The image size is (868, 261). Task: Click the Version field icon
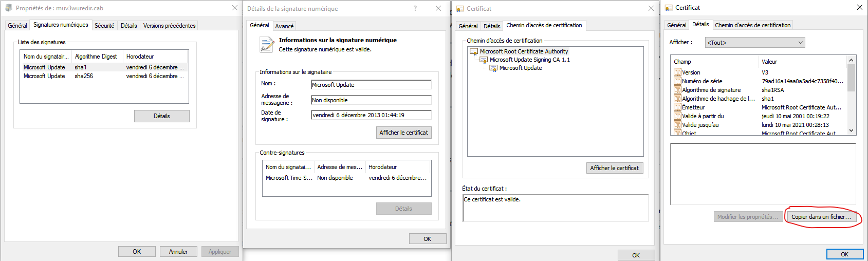coord(677,72)
